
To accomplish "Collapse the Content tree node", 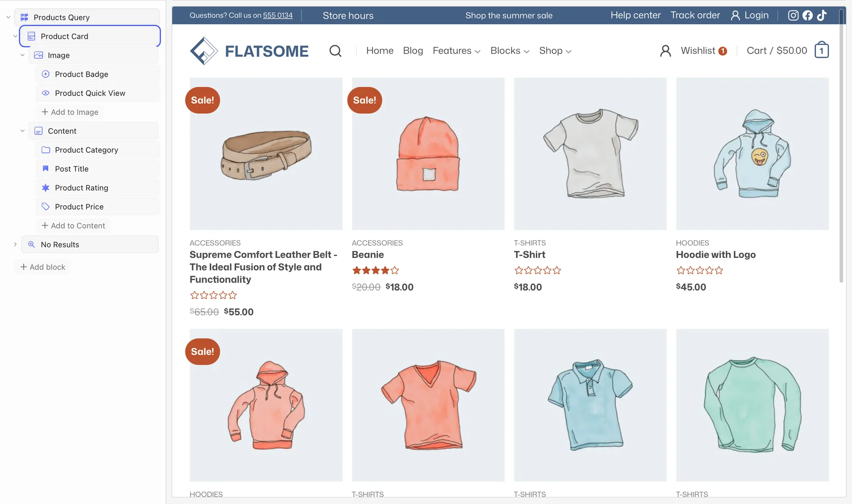I will click(x=22, y=131).
